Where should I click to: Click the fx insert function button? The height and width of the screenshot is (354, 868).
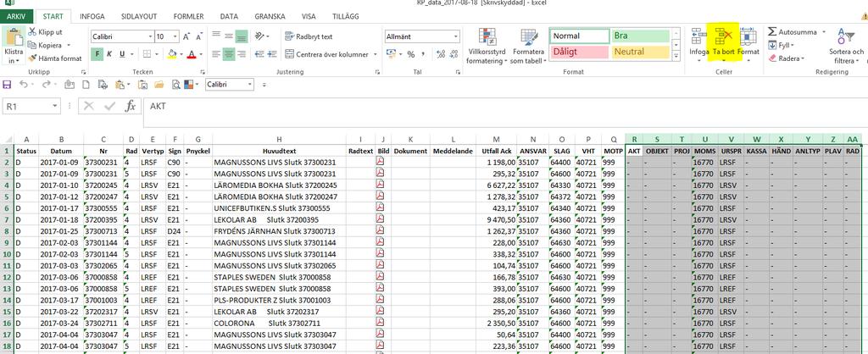click(x=131, y=106)
